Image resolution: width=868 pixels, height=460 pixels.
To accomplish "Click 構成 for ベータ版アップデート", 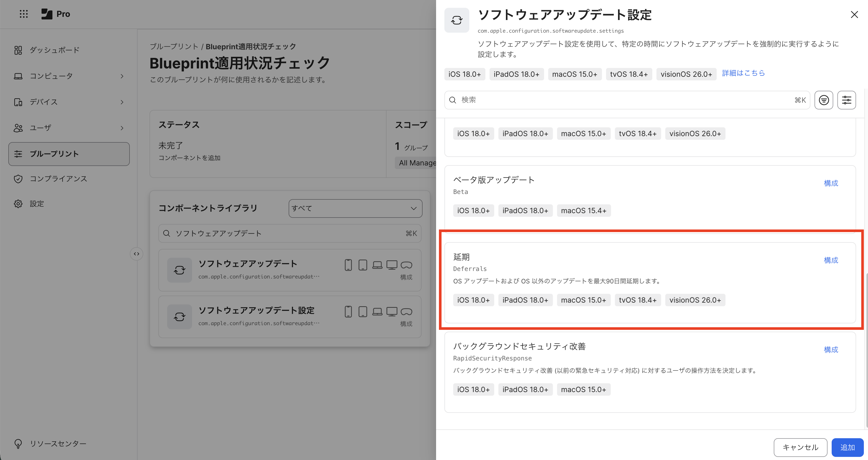I will point(831,183).
